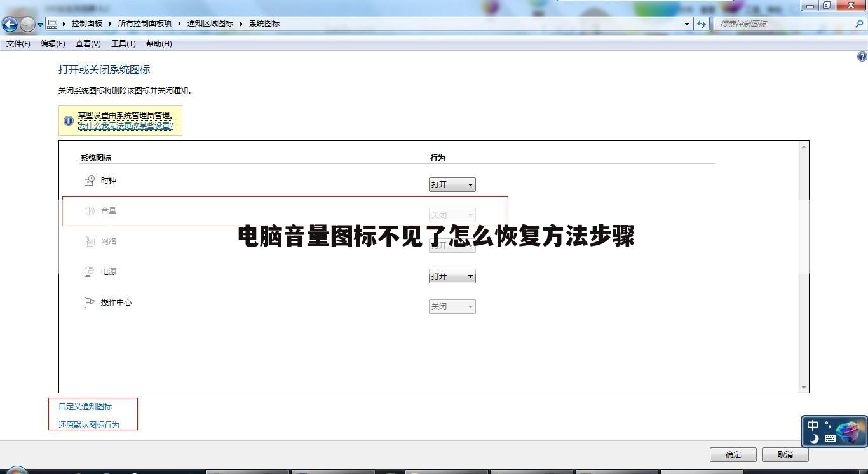Click the flag icon beside 操作中心

(x=89, y=302)
